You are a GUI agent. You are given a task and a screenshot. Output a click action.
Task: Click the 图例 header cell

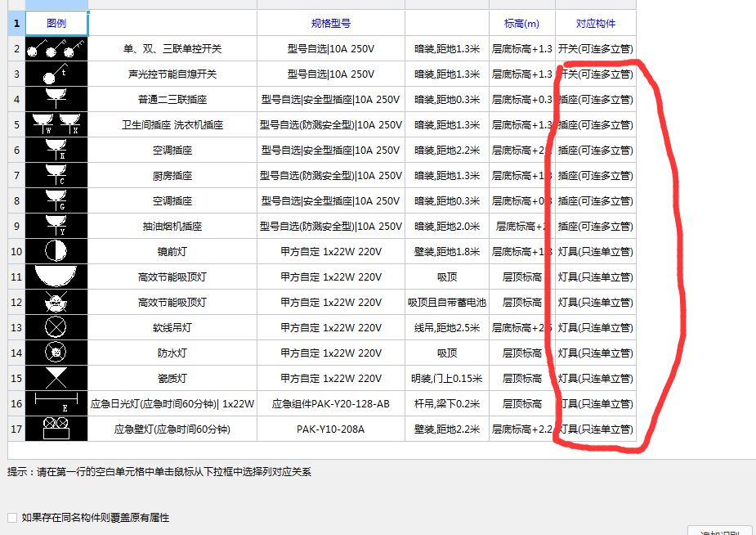tap(55, 22)
